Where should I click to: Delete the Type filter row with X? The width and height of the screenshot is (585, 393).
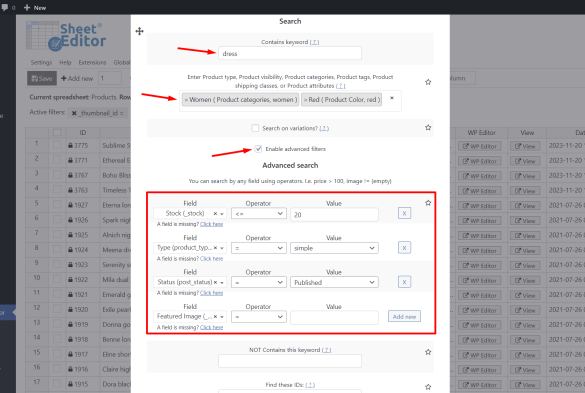point(404,248)
